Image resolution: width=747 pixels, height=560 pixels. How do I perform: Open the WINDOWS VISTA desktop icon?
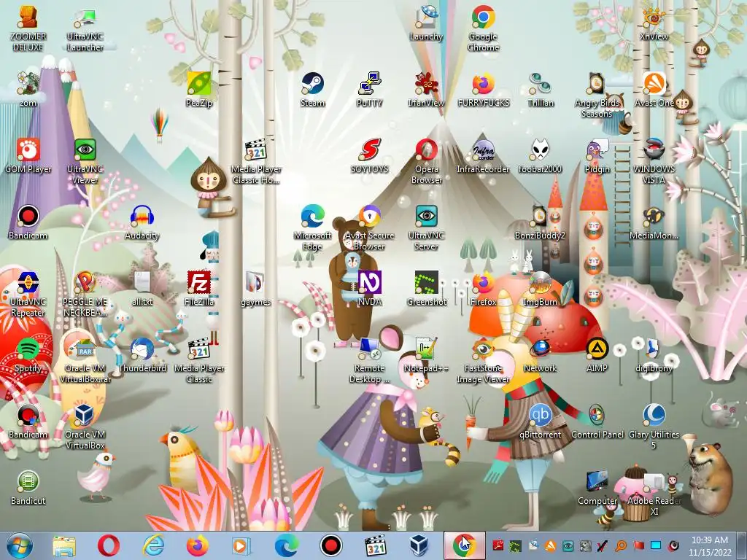(654, 162)
